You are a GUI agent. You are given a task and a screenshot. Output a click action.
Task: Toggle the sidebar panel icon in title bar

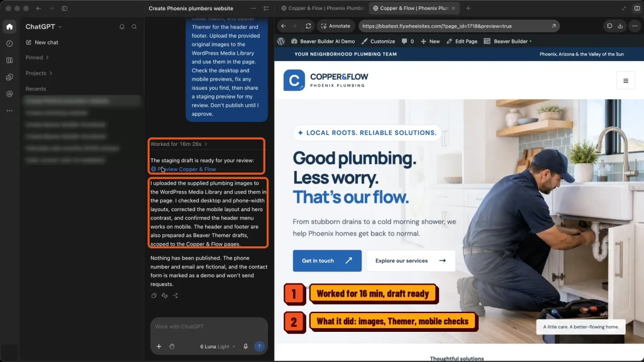tap(65, 8)
